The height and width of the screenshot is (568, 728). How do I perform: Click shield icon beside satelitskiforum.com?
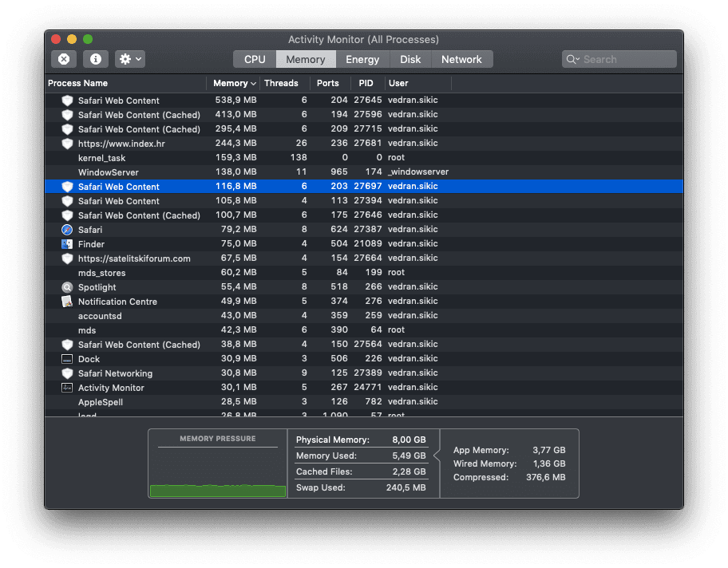point(67,258)
